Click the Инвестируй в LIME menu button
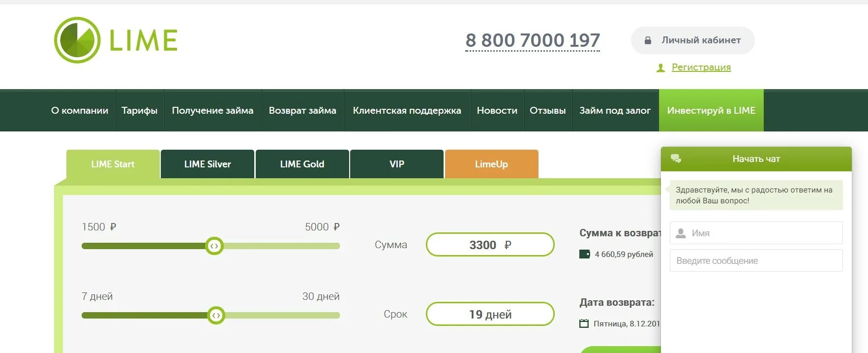Screen dimensions: 868x353 pos(711,110)
